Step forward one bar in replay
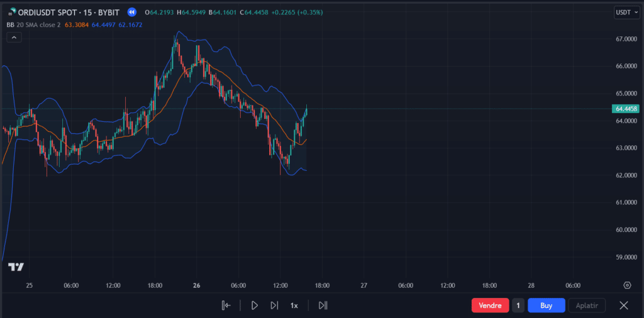This screenshot has width=644, height=318. [x=274, y=305]
